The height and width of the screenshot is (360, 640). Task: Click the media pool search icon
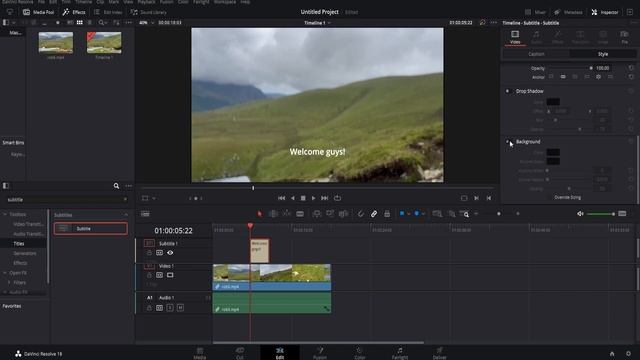pos(101,22)
